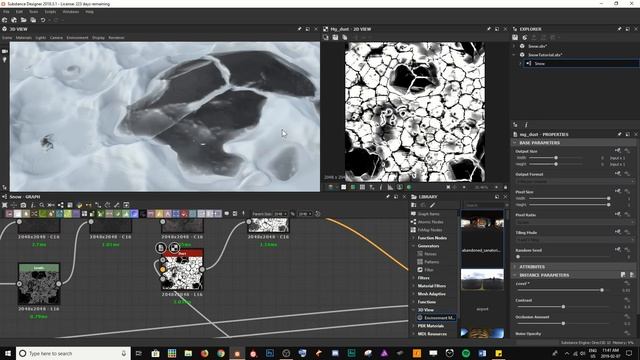Open the Tools menu
640x360 pixels.
coord(33,12)
